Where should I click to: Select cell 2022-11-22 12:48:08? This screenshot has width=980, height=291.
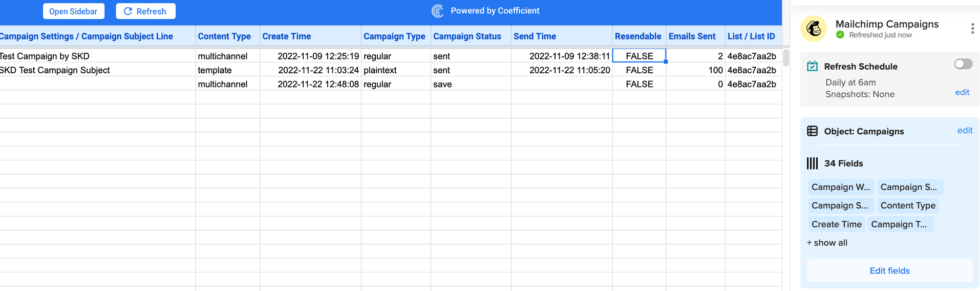310,84
